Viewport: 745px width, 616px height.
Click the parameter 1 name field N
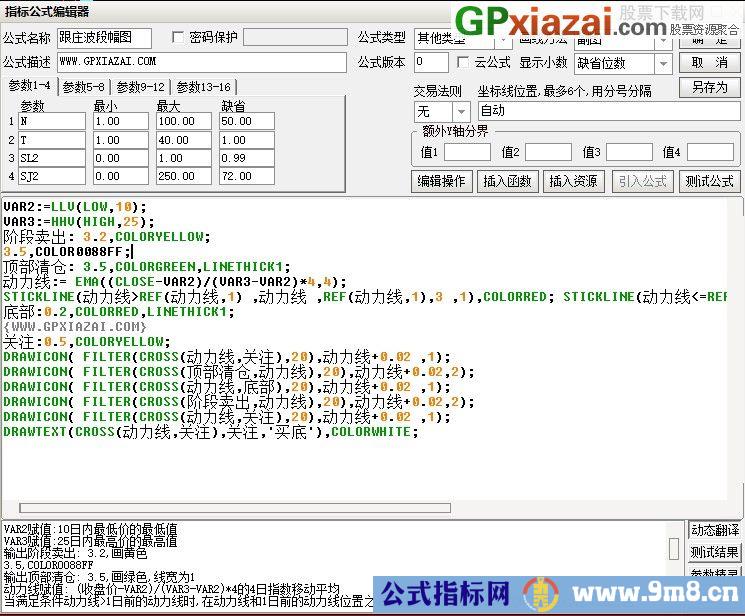coord(52,121)
